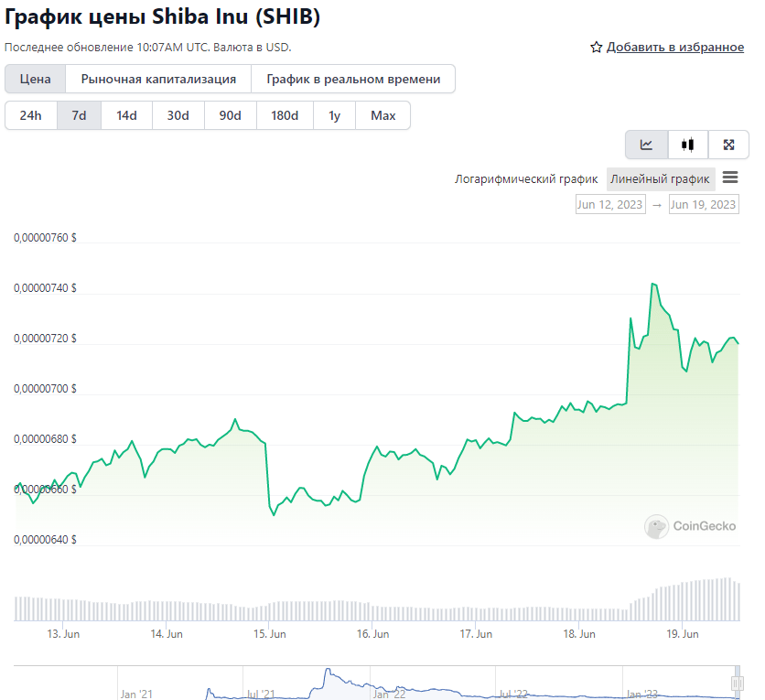
Task: Click the CoinGecko watermark logo
Action: (x=690, y=526)
